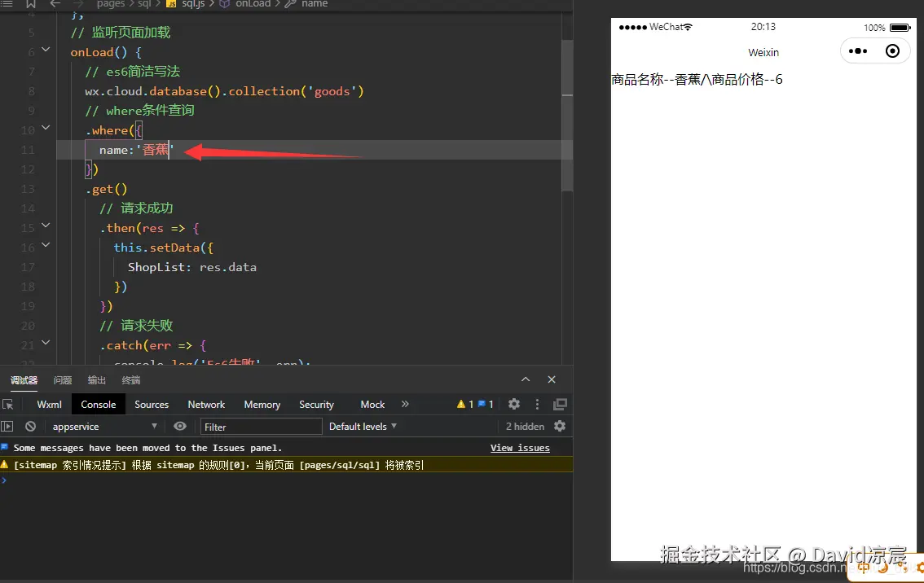Switch to the Network tab
This screenshot has height=583, width=924.
205,404
